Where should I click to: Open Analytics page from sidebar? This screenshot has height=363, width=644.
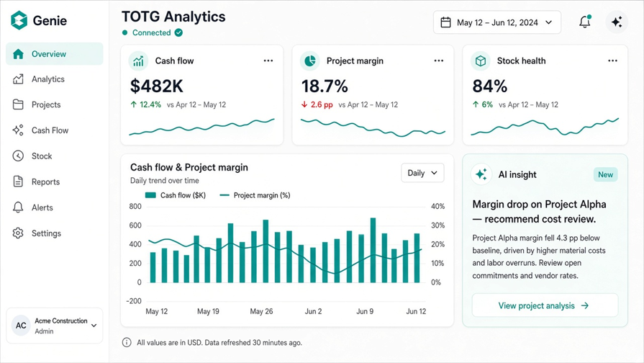55,79
